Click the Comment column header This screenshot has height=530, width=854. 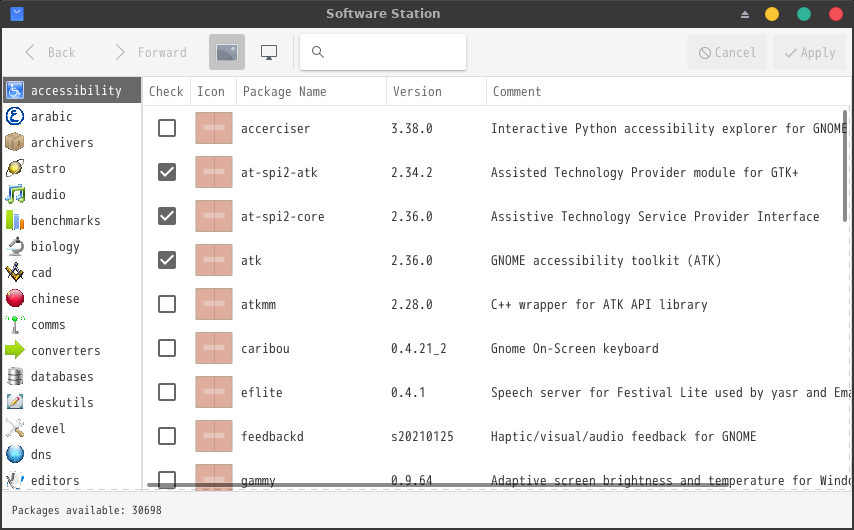click(667, 91)
